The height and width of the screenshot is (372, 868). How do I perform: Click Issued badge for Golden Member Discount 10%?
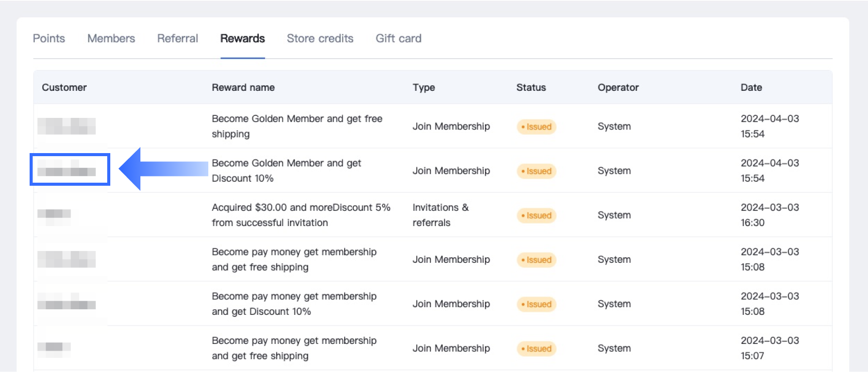(x=536, y=171)
